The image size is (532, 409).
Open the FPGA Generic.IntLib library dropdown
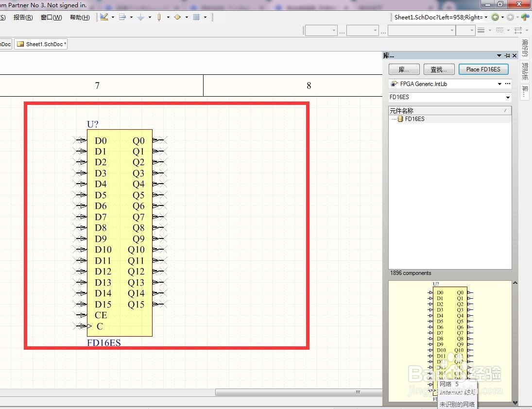coord(499,84)
